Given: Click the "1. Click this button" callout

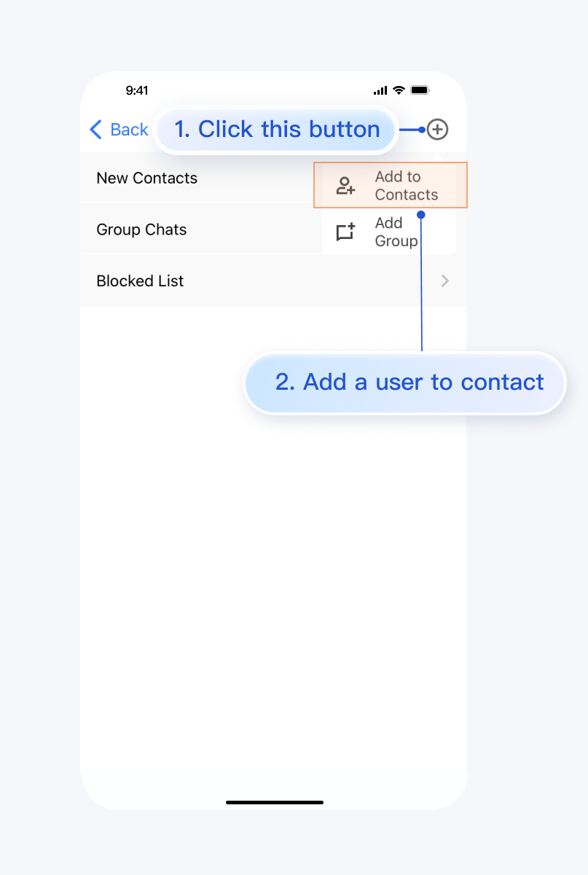Looking at the screenshot, I should (277, 130).
